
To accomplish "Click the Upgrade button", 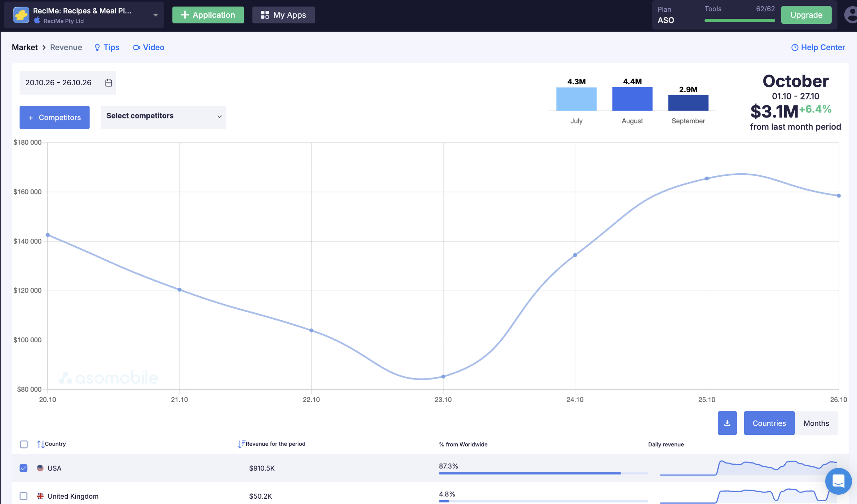I will pyautogui.click(x=806, y=15).
